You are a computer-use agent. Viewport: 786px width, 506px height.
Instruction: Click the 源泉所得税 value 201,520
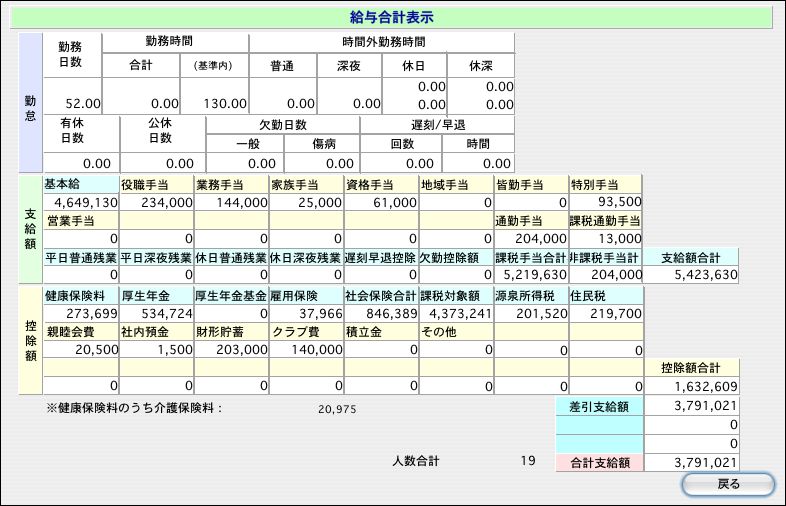(x=531, y=313)
